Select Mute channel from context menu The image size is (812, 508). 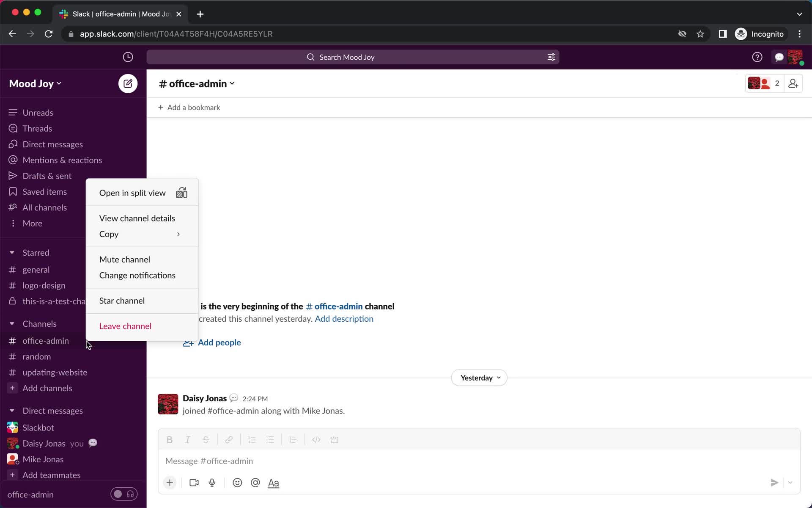click(x=124, y=259)
